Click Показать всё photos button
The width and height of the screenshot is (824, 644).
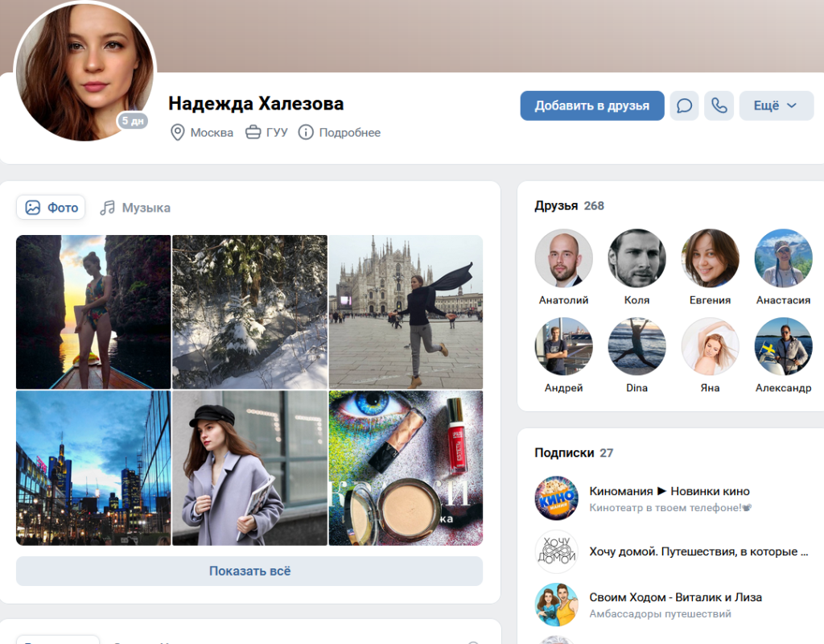249,571
